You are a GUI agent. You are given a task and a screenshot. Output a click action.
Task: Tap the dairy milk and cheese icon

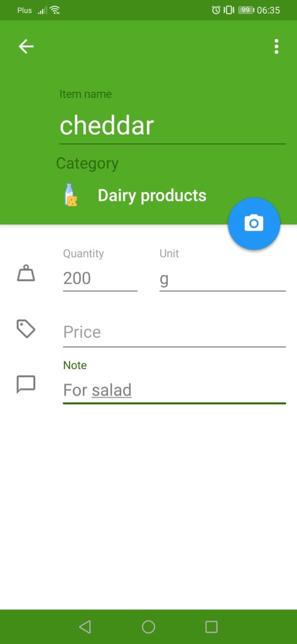[72, 195]
